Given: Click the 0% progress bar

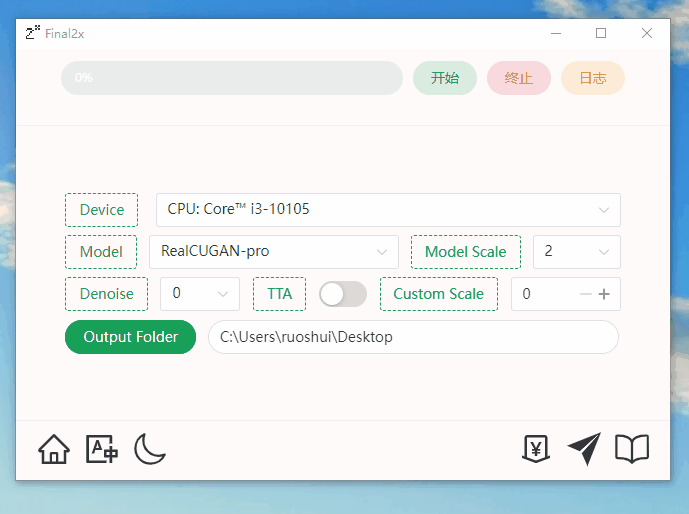Looking at the screenshot, I should [x=232, y=78].
